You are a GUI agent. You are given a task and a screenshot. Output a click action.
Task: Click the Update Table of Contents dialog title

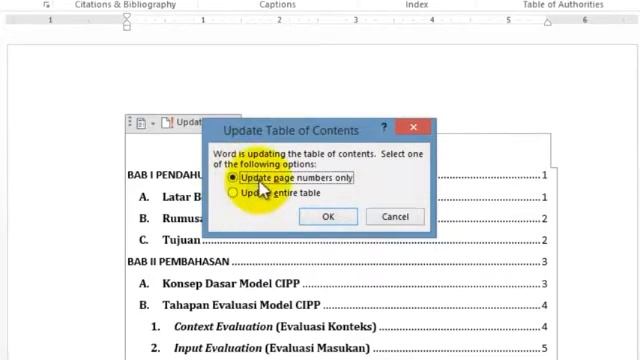pyautogui.click(x=291, y=131)
